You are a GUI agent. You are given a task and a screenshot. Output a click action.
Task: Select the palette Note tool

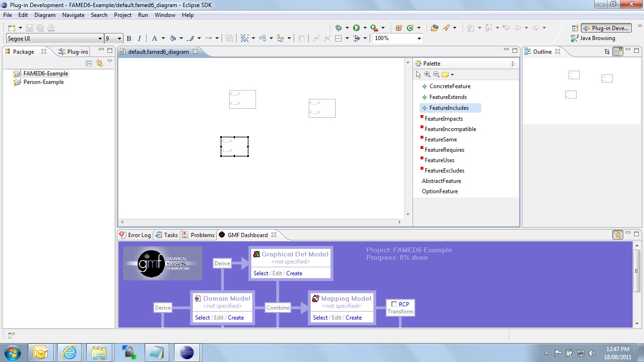point(445,74)
